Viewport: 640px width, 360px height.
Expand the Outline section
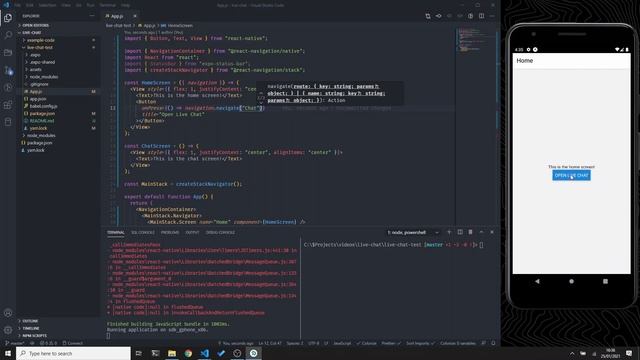tap(57, 321)
